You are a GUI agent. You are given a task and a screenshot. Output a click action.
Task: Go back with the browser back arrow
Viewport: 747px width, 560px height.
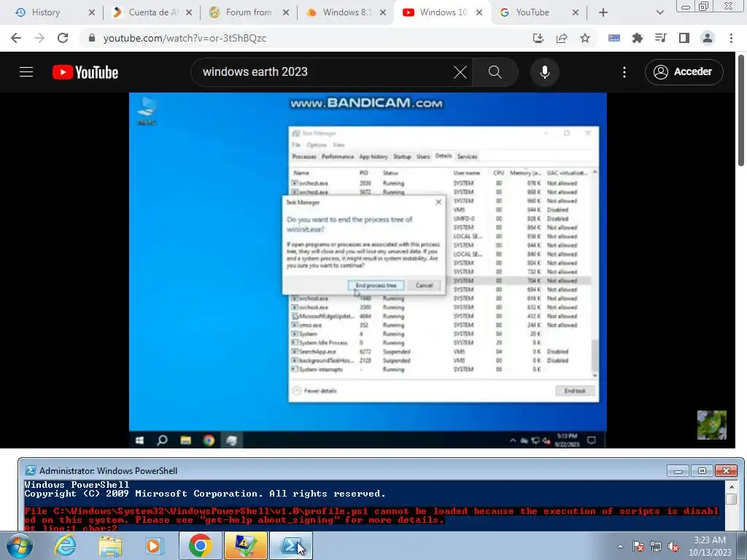(x=16, y=38)
